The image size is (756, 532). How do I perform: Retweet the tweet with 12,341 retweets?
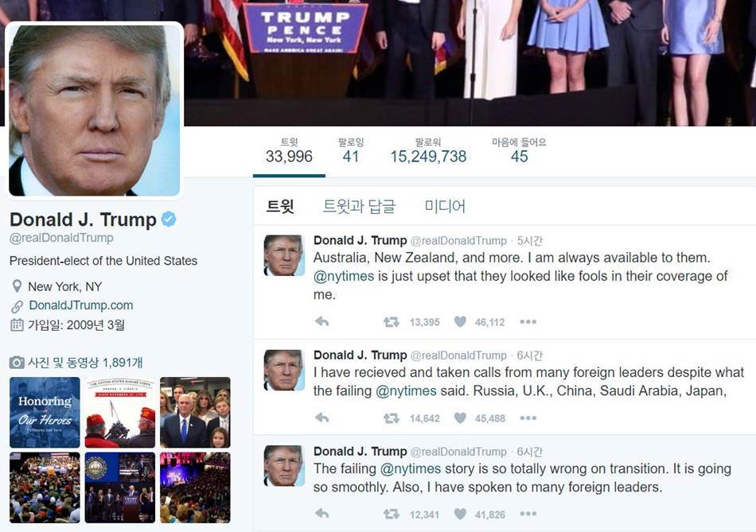(391, 514)
